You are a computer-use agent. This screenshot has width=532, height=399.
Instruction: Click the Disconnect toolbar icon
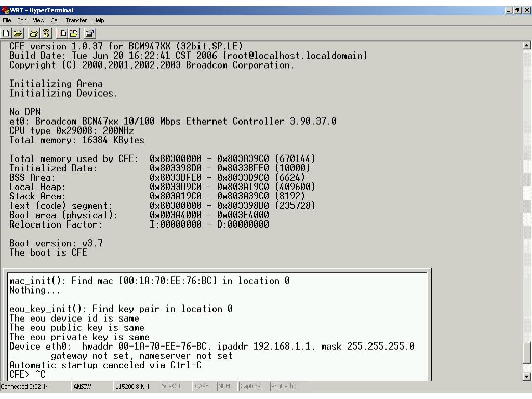46,33
